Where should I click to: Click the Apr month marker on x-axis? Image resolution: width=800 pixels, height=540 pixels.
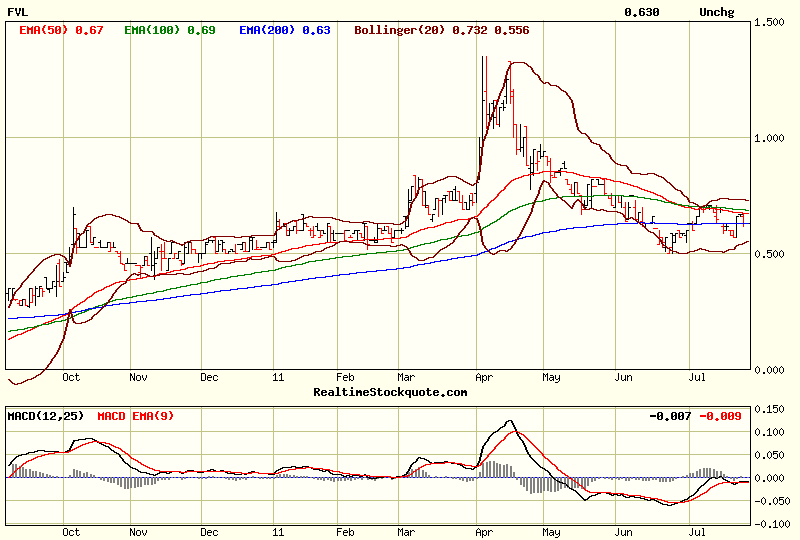[485, 379]
